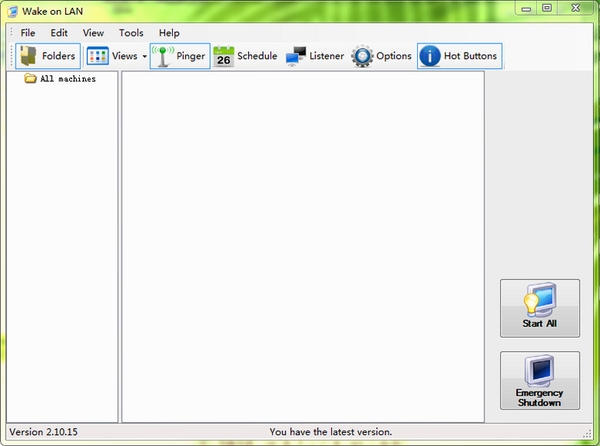Open the File menu
This screenshot has width=600, height=446.
tap(28, 33)
